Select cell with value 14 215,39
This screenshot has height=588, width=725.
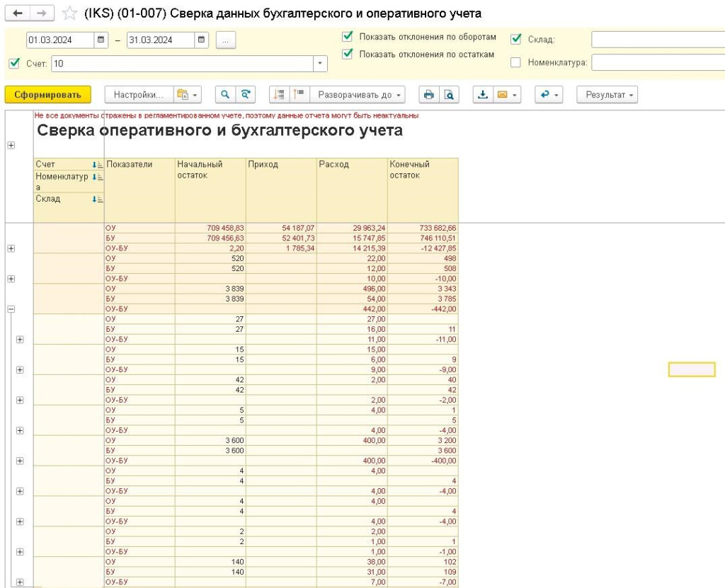pyautogui.click(x=352, y=248)
